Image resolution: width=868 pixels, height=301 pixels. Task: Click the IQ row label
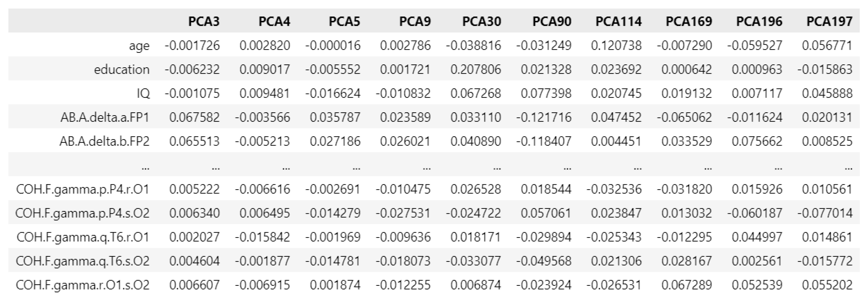click(143, 93)
